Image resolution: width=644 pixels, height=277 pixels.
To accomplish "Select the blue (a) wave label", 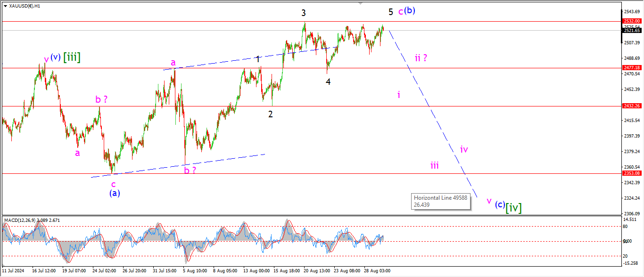I will 115,193.
